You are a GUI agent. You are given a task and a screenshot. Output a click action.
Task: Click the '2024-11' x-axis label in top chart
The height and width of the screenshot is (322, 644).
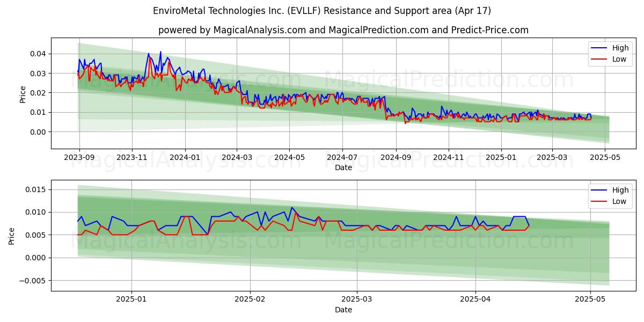[x=448, y=158]
